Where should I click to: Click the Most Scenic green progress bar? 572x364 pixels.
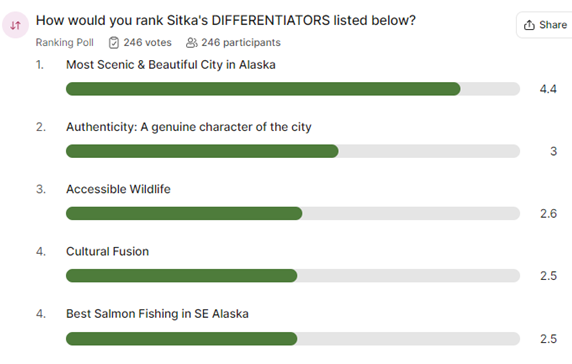coord(263,89)
